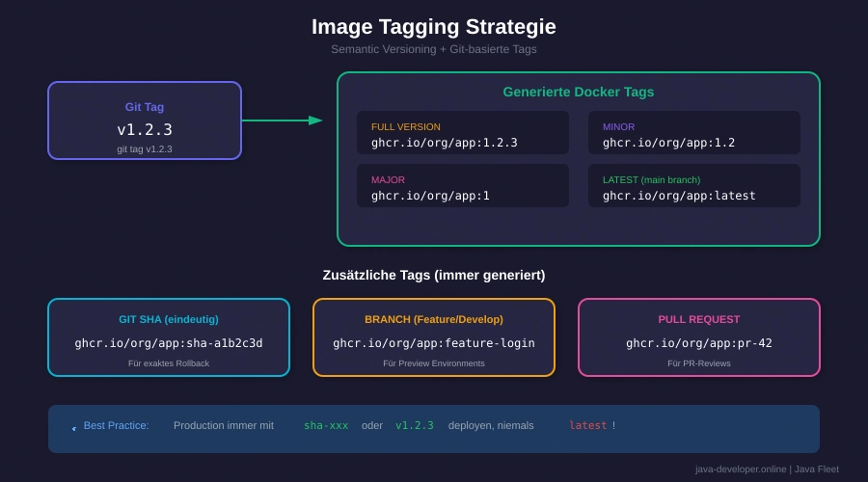Click the sha-xxx code text in Best Practice
This screenshot has height=482, width=868.
[x=326, y=425]
